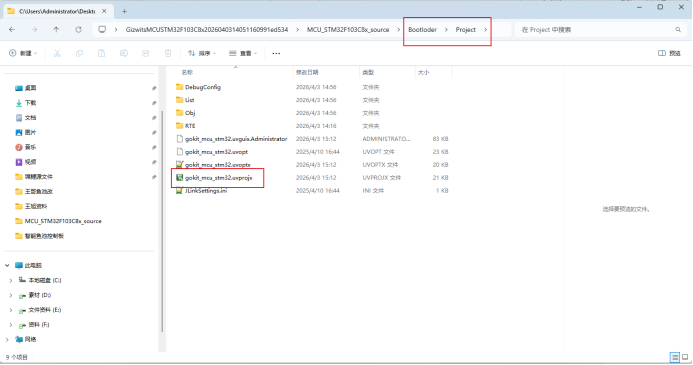693x365 pixels.
Task: Click chevron after MCU_STM32F103C8x_source breadcrumb
Action: click(398, 30)
